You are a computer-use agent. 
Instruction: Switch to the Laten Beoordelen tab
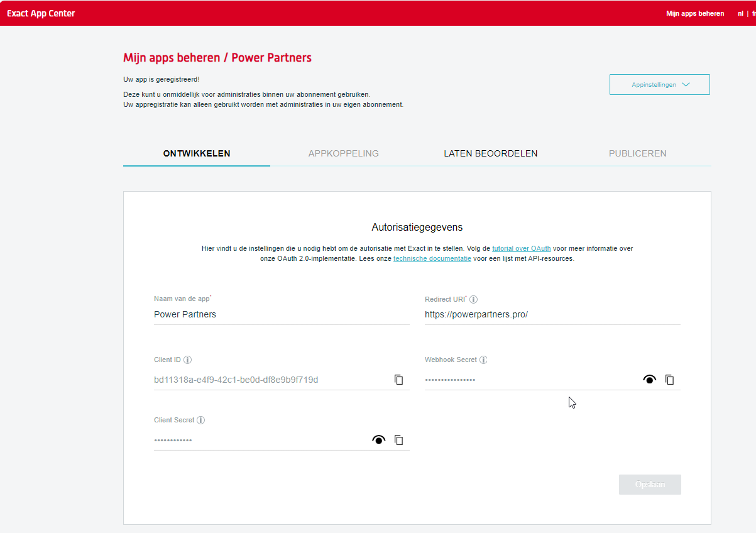(x=491, y=153)
